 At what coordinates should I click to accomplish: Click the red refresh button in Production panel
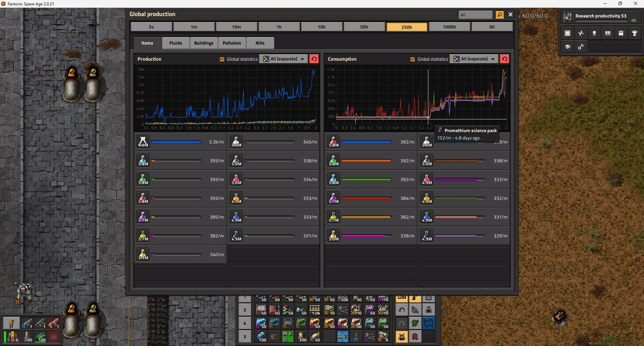pos(314,59)
